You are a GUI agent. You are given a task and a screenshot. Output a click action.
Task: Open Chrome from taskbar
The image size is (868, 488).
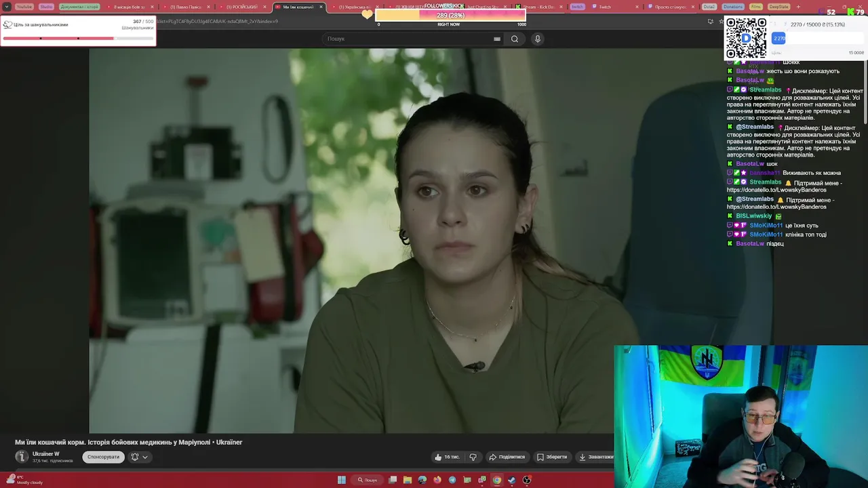[x=497, y=480]
